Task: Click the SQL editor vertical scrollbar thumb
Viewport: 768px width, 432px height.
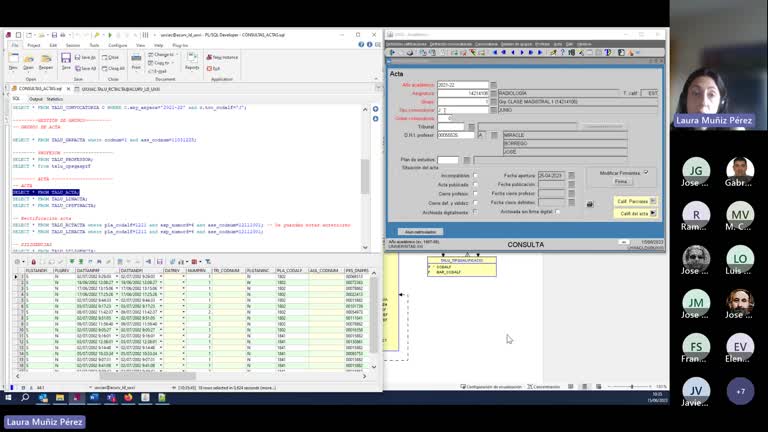Action: point(365,175)
